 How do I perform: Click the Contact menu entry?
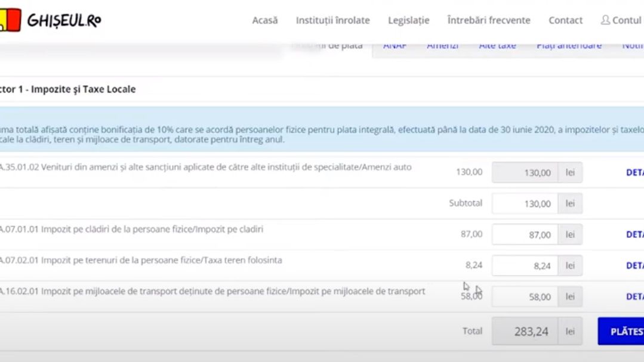pos(565,20)
